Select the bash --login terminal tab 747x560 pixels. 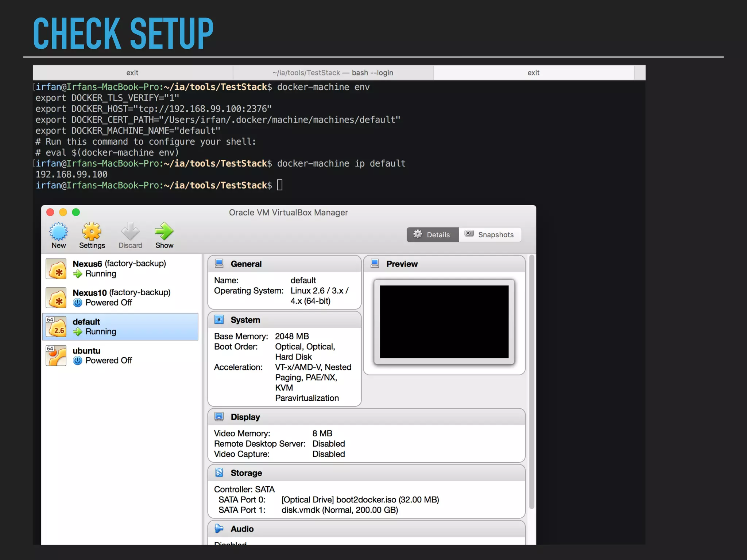coord(333,73)
